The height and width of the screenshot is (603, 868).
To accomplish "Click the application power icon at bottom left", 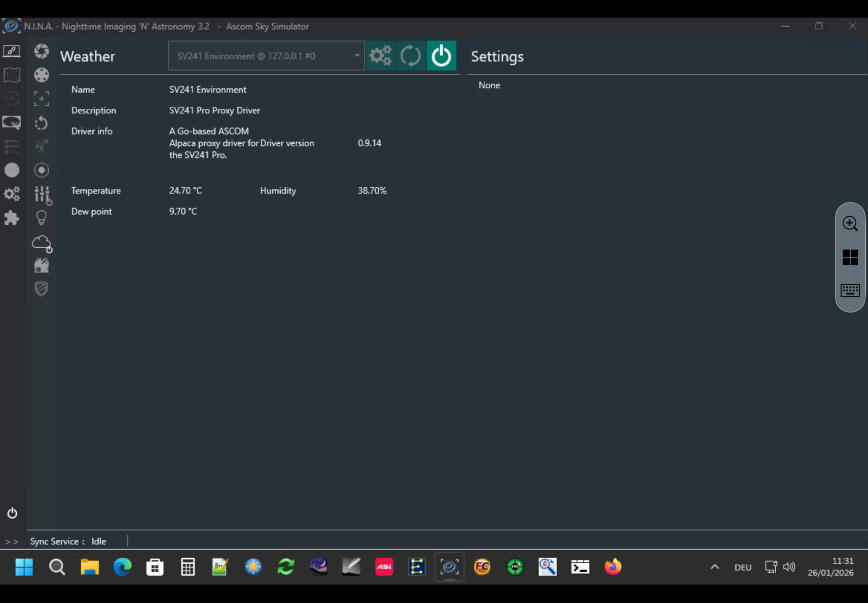I will click(12, 513).
